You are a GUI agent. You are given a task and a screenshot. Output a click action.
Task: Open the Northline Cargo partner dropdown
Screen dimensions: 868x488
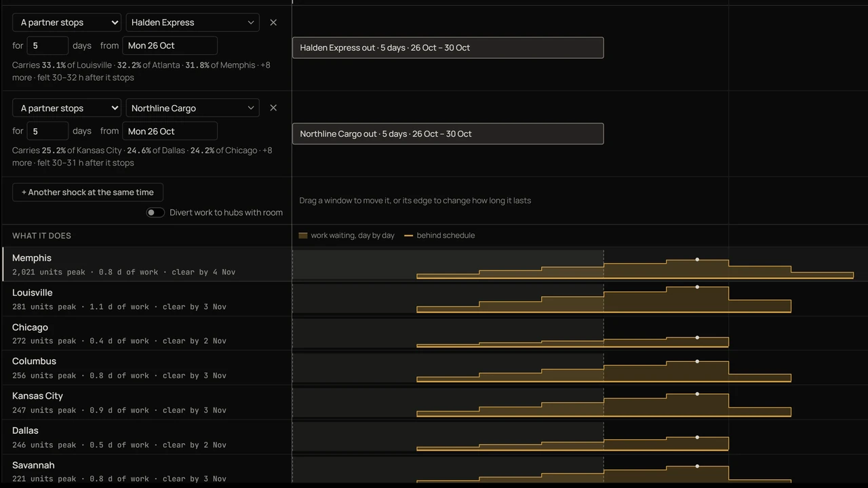[x=193, y=108]
